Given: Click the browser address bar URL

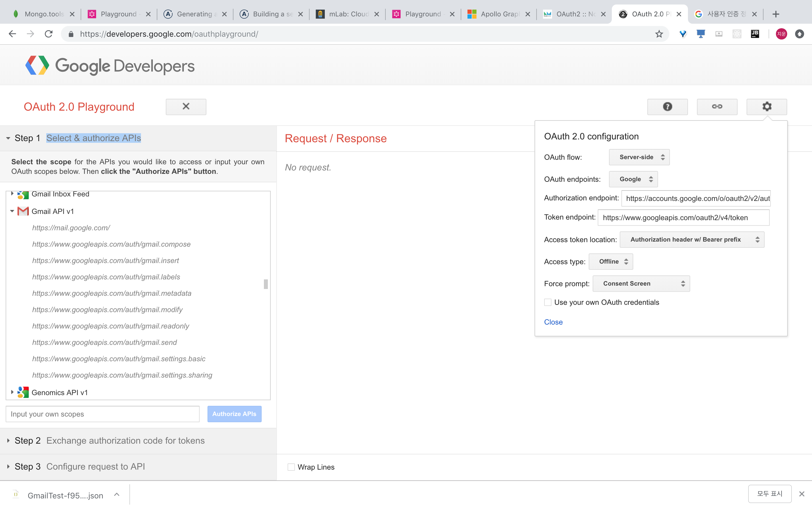Looking at the screenshot, I should [x=169, y=34].
